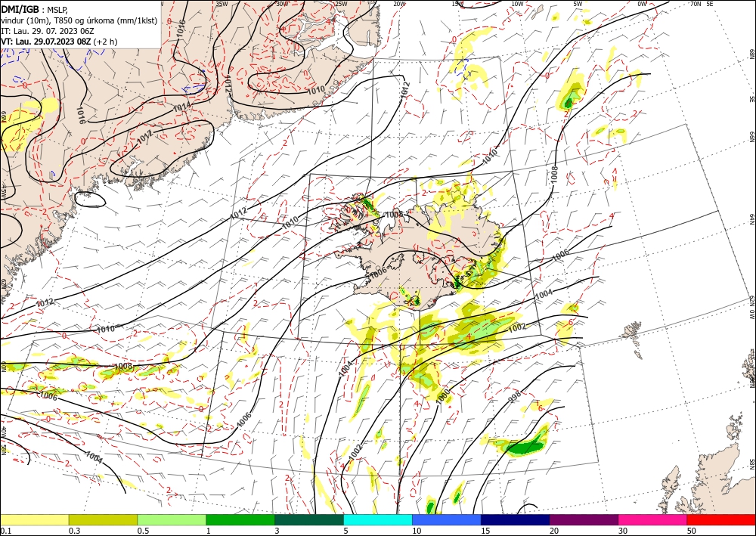Click the 50 legend value
This screenshot has width=756, height=536.
pyautogui.click(x=692, y=530)
